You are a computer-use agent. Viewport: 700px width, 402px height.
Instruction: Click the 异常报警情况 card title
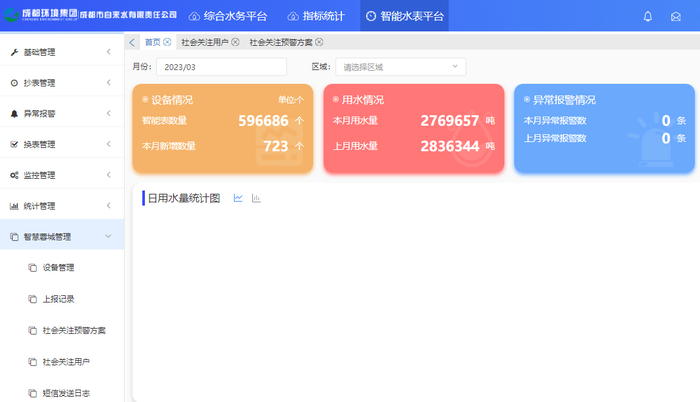coord(564,100)
